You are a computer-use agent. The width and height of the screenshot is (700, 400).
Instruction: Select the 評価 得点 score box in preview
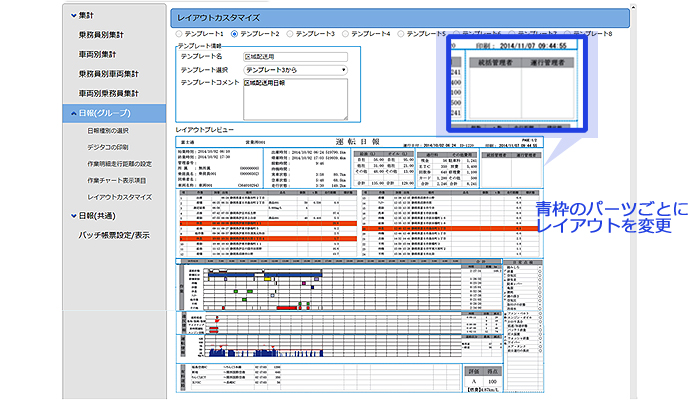click(483, 377)
